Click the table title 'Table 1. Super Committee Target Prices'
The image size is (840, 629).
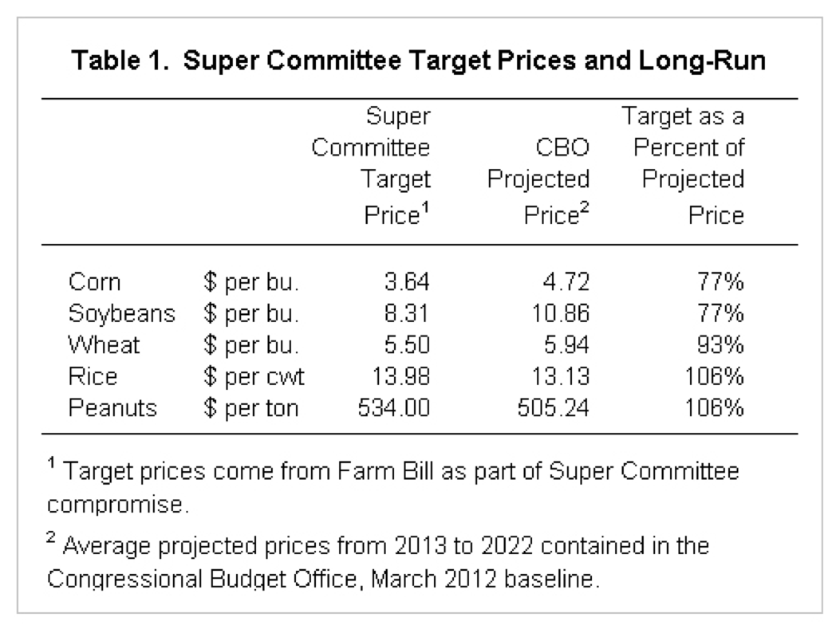pyautogui.click(x=419, y=64)
